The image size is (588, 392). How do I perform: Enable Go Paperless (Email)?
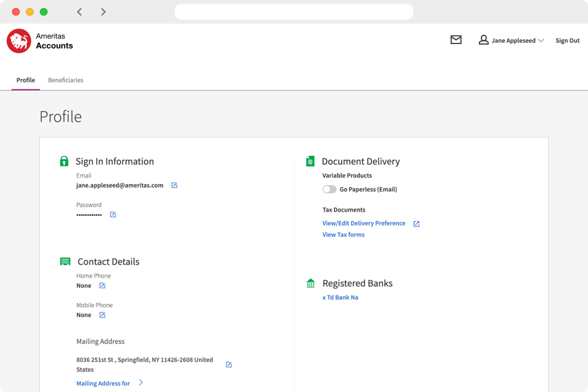[330, 189]
